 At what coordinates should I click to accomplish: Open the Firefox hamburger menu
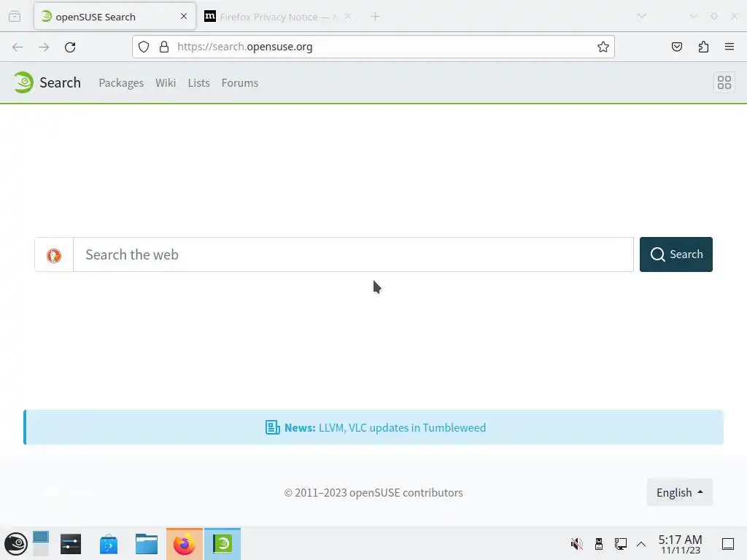(x=729, y=47)
